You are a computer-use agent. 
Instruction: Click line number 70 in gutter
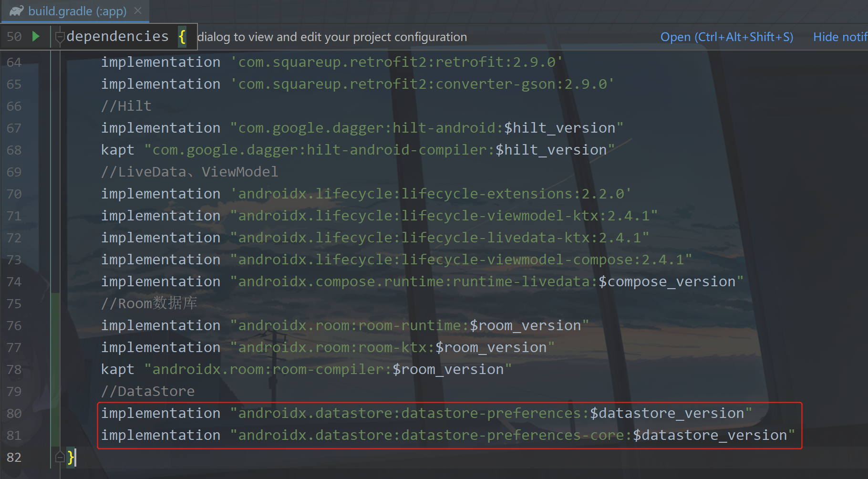14,194
